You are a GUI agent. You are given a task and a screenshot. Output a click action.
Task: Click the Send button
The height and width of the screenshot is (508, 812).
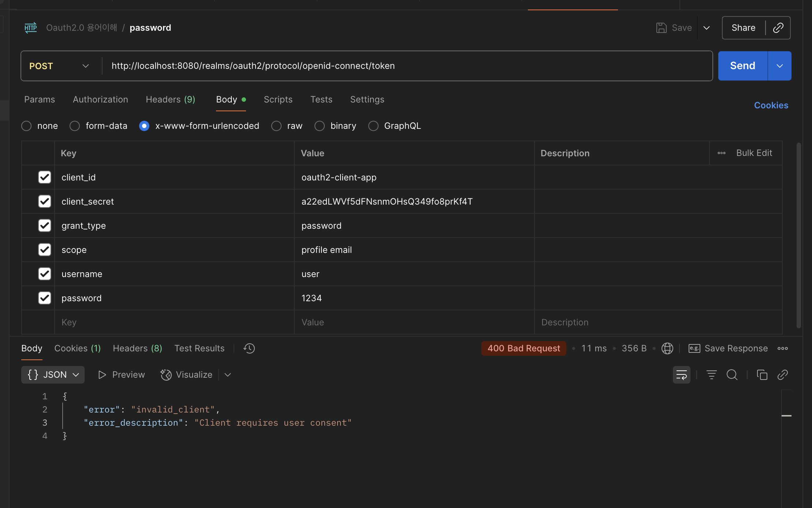coord(743,66)
